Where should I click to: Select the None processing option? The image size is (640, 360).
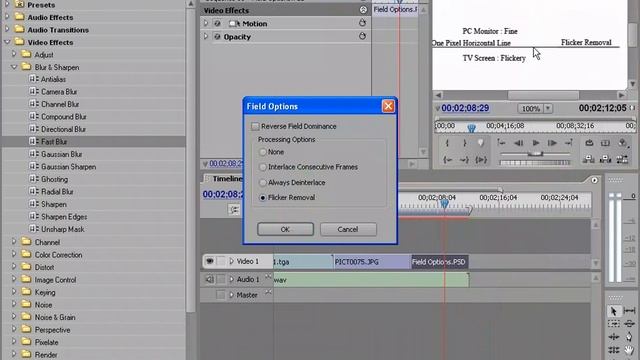263,152
